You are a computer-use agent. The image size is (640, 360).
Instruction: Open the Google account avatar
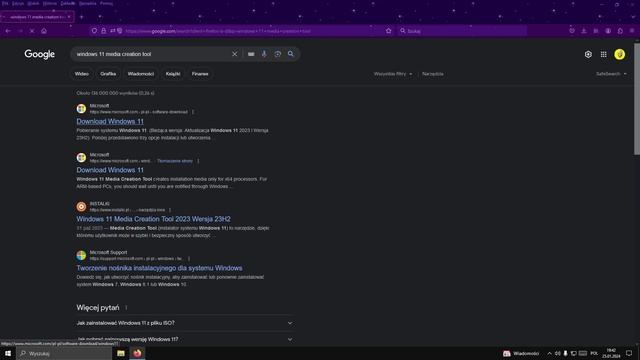tap(620, 54)
